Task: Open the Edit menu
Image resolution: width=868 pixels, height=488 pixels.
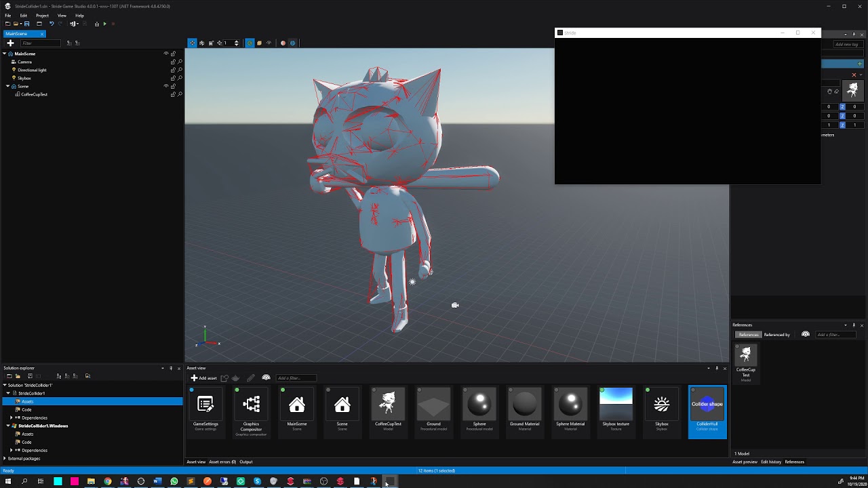Action: coord(24,15)
